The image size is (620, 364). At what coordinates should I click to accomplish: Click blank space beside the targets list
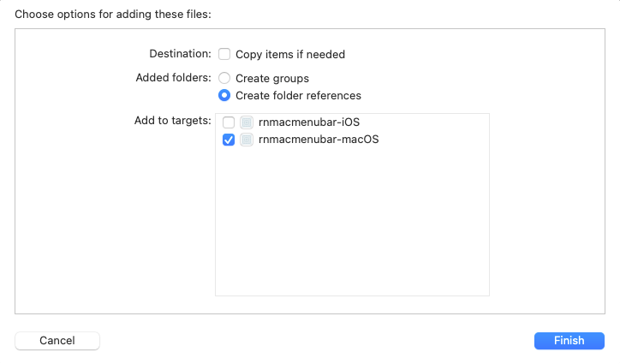click(545, 206)
